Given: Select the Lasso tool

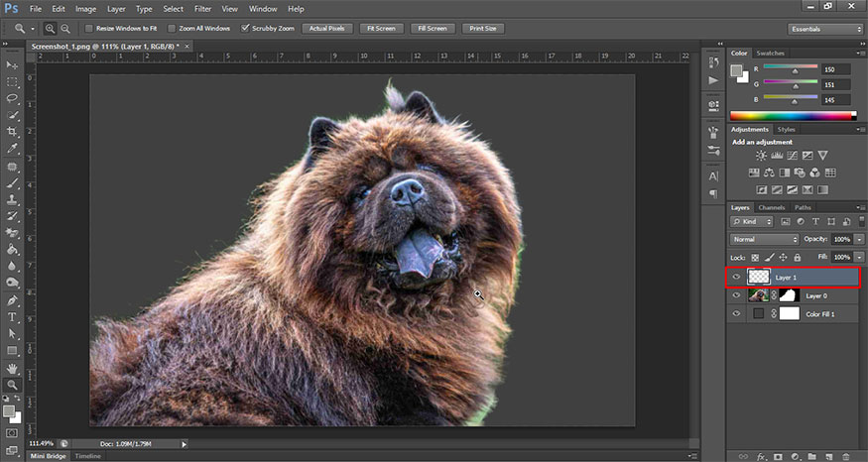Looking at the screenshot, I should pos(12,98).
